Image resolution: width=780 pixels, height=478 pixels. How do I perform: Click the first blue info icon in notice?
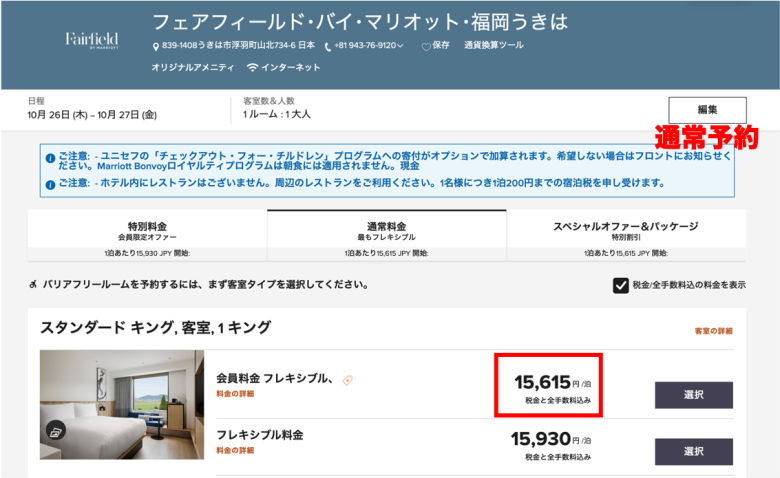pos(50,159)
